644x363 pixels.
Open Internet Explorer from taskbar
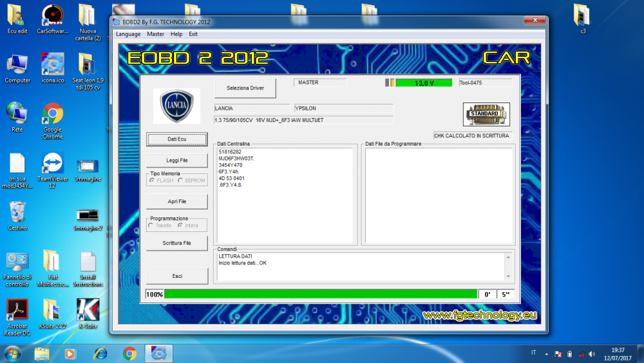[x=100, y=353]
